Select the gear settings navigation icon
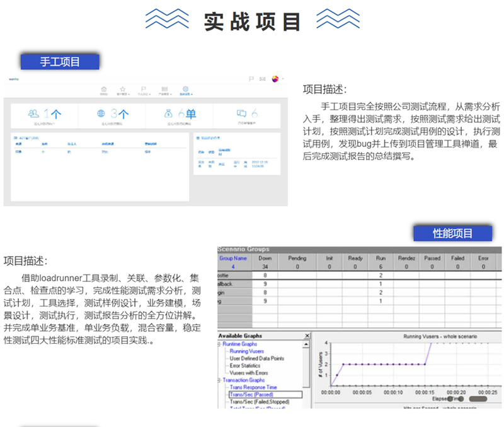 coord(185,90)
